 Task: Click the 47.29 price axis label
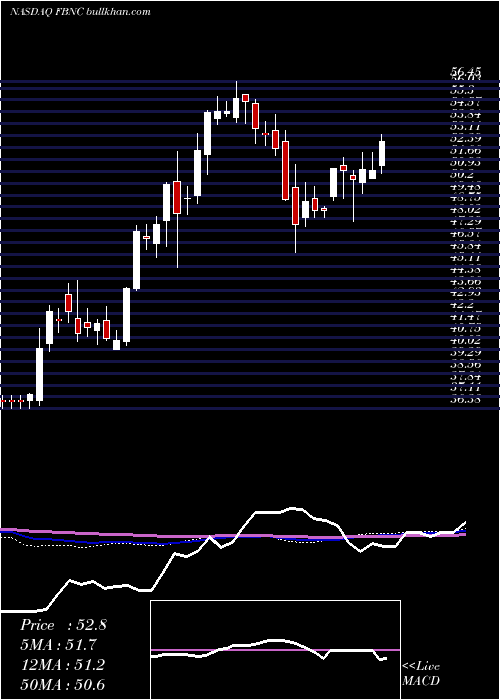(464, 221)
